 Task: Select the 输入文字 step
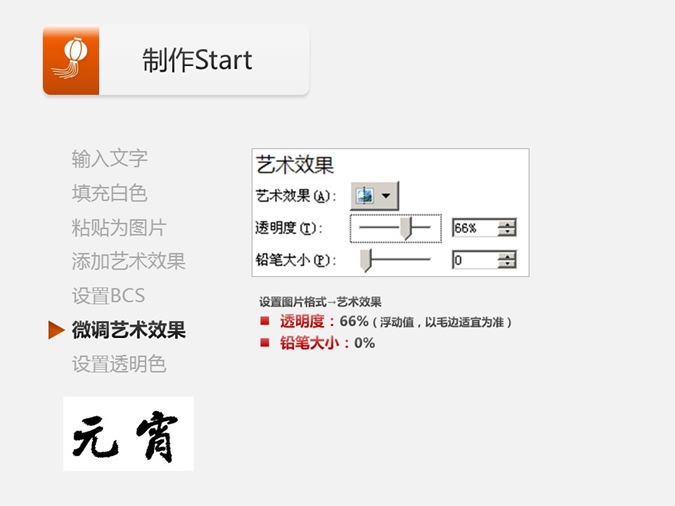tap(110, 158)
